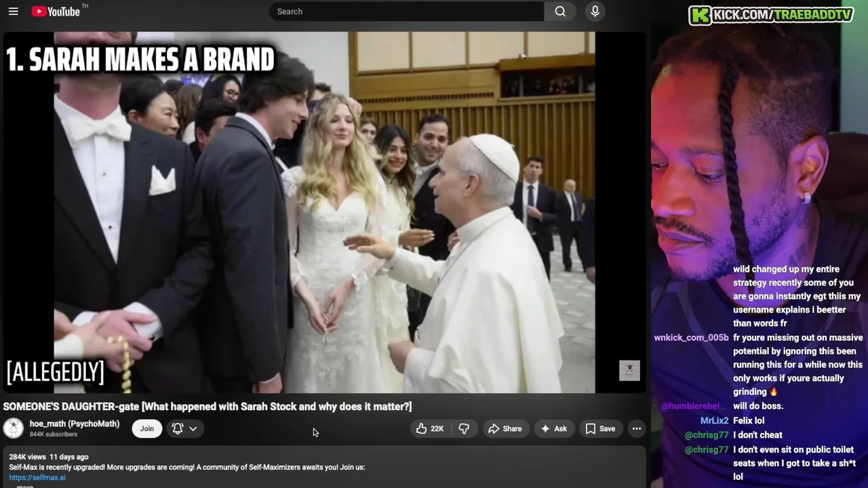This screenshot has width=868, height=488.
Task: Click the 284K views 11 days ago text
Action: point(49,457)
